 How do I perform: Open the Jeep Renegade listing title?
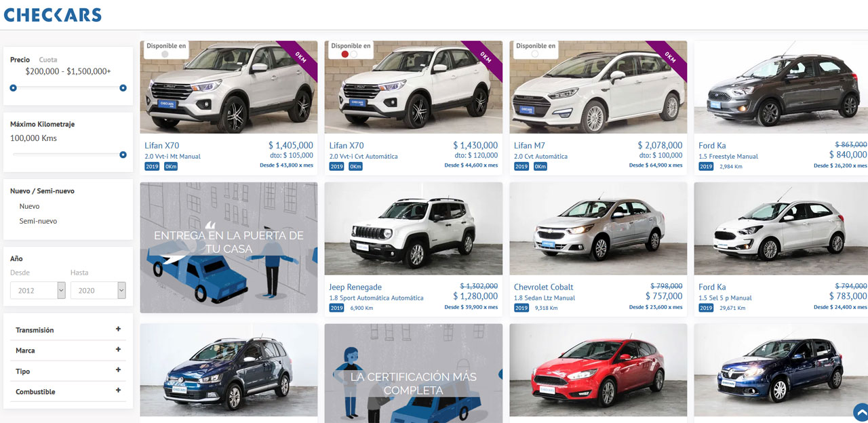point(355,287)
